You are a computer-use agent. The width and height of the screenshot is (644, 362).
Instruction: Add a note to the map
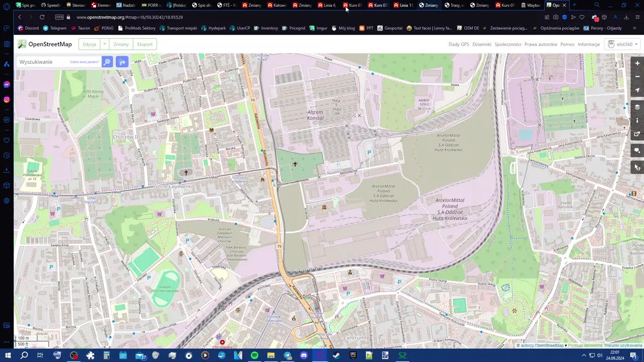(637, 150)
